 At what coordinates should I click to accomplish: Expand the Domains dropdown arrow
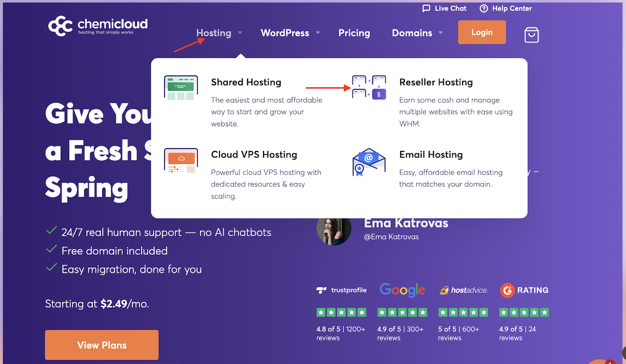tap(441, 33)
